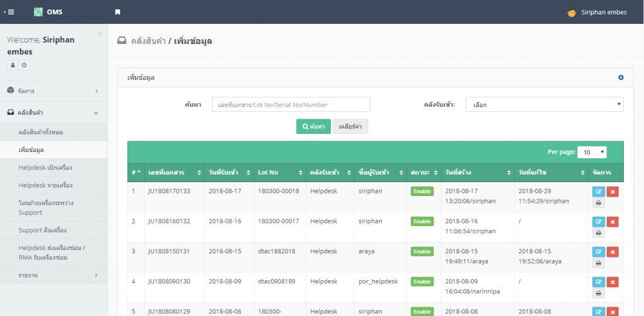Sort by Lot No column
Viewport: 644px width, 316px height.
[x=280, y=173]
